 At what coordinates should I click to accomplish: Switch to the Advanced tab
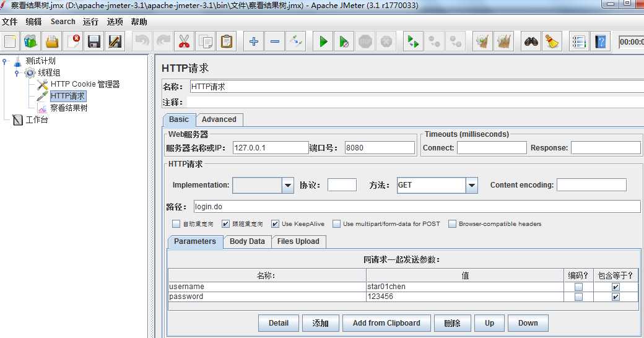click(219, 119)
